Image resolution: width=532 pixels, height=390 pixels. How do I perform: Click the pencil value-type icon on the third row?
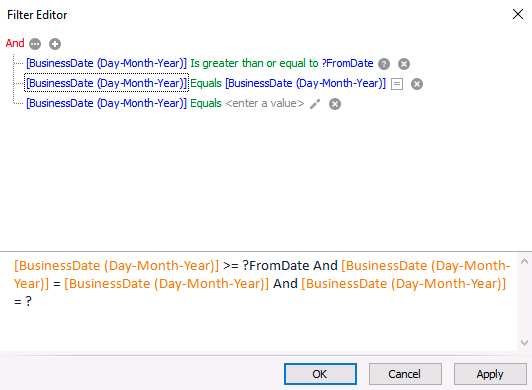click(x=315, y=104)
